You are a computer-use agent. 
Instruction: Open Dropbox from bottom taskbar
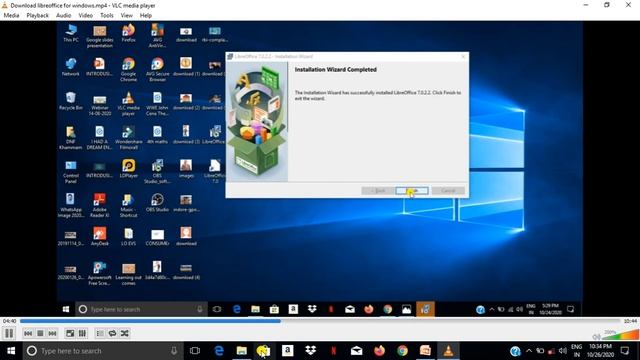311,351
